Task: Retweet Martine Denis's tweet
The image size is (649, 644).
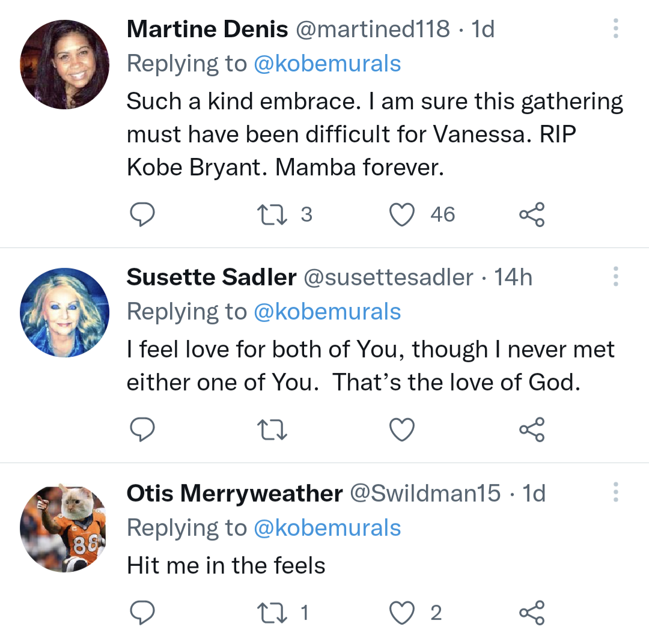Action: point(272,214)
